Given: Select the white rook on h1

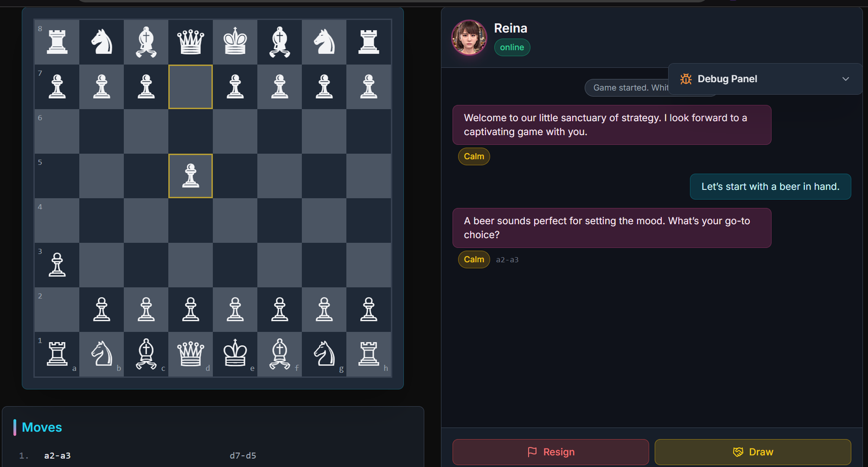Looking at the screenshot, I should (x=368, y=354).
